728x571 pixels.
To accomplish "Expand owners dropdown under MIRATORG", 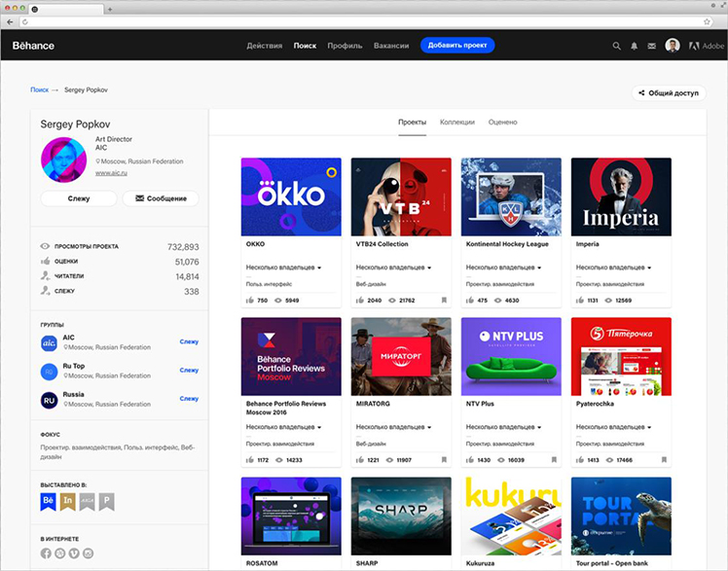I will pos(394,427).
